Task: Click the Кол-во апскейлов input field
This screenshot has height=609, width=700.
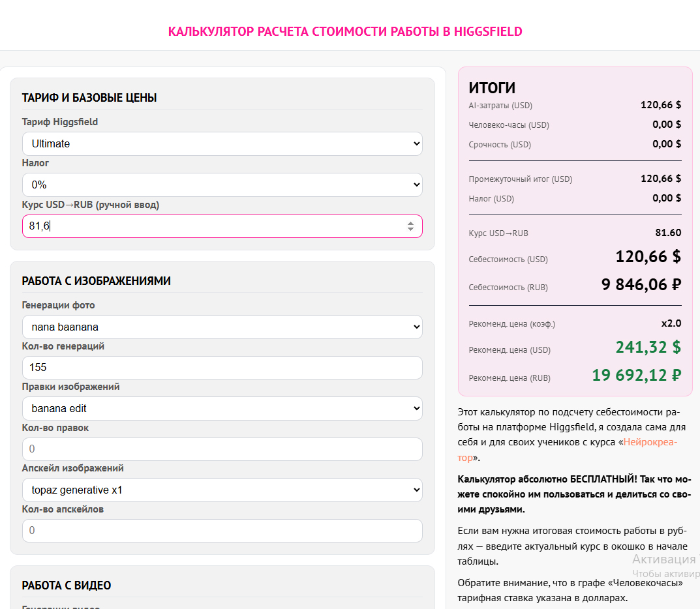Action: [222, 531]
